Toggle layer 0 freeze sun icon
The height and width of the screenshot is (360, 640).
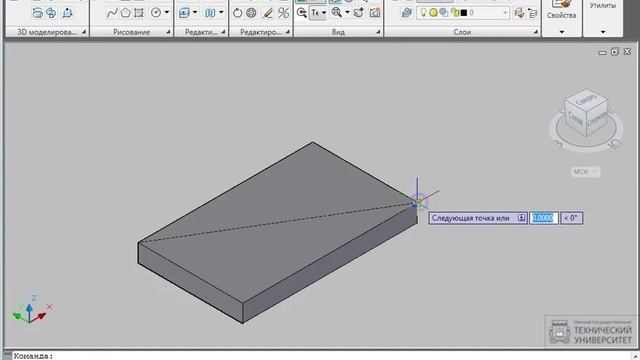pos(433,13)
